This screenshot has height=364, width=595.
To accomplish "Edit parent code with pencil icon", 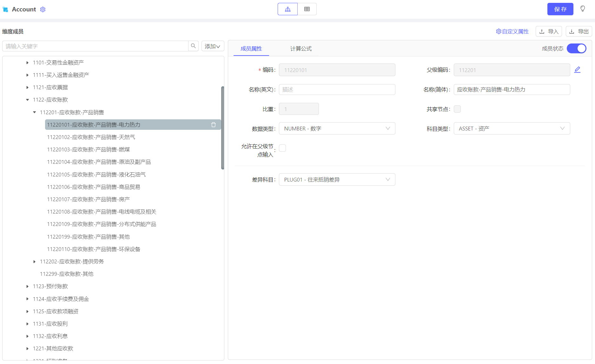I will click(577, 69).
